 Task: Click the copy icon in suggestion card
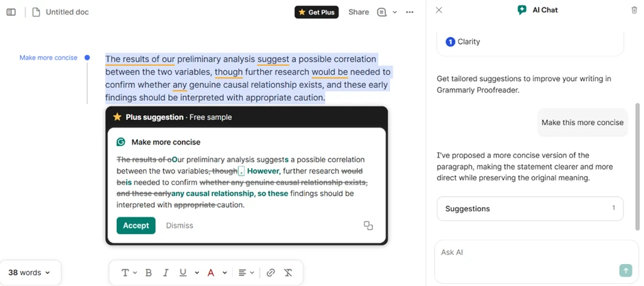[369, 226]
